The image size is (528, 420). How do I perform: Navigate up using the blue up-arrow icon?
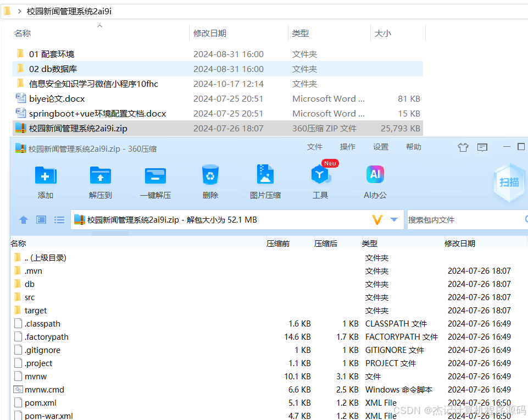(x=23, y=219)
